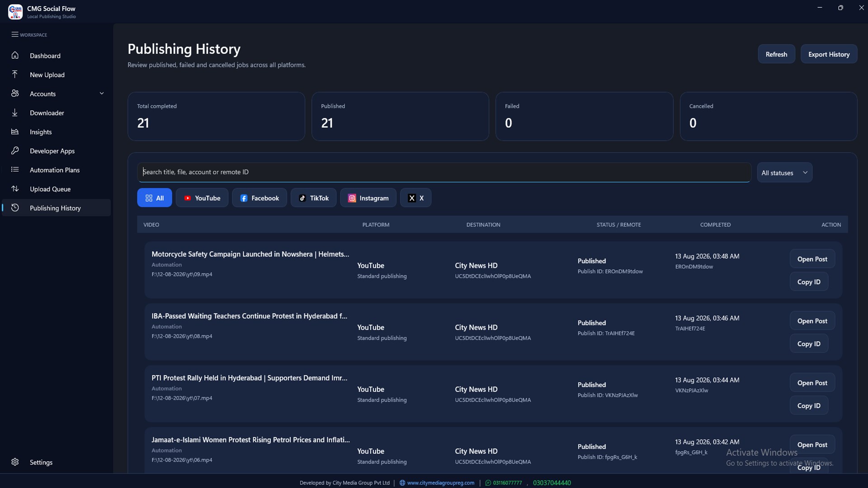Click the New Upload arrow icon
868x488 pixels.
(15, 74)
